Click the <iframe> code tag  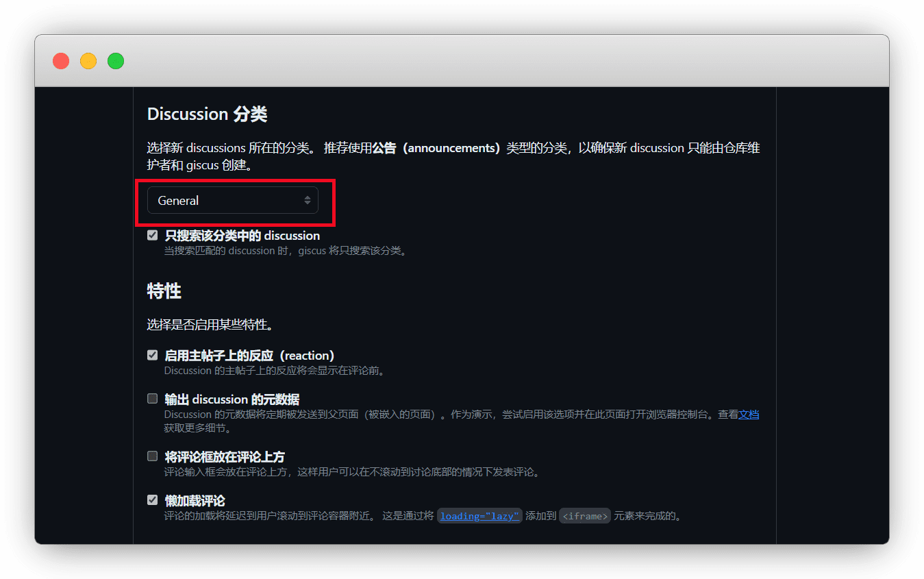click(584, 516)
